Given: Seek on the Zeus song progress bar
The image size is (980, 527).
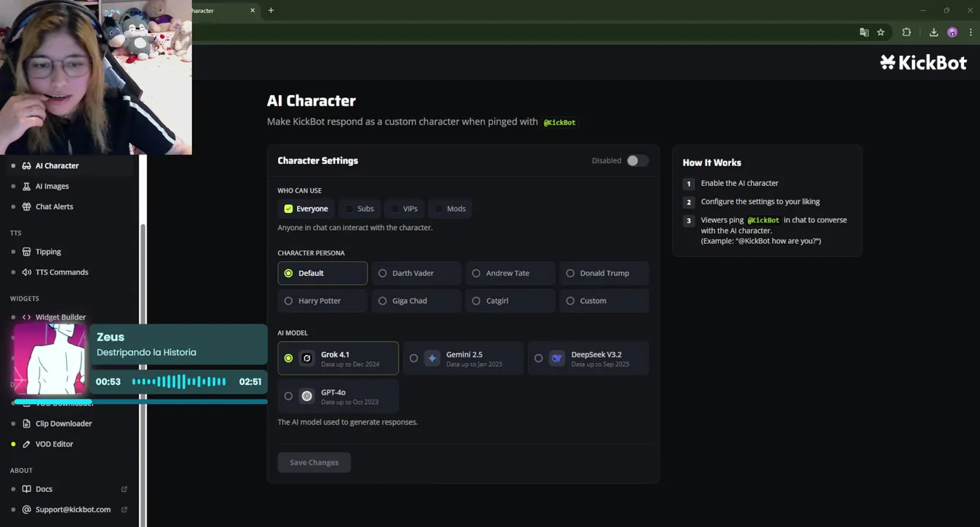Looking at the screenshot, I should [141, 401].
